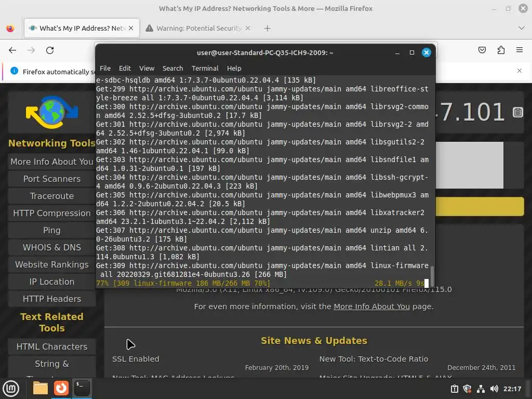This screenshot has height=399, width=532.
Task: Switch to Warning: Potential Security tab
Action: click(198, 28)
